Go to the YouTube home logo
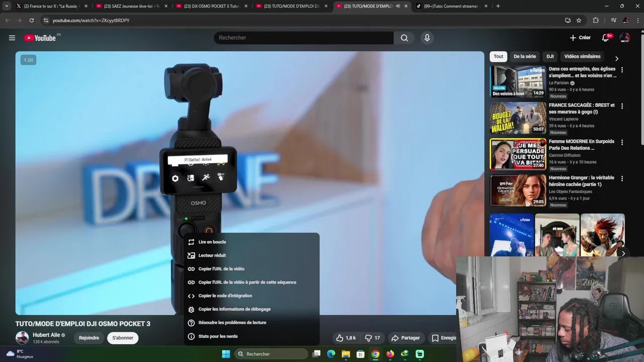 [x=40, y=38]
